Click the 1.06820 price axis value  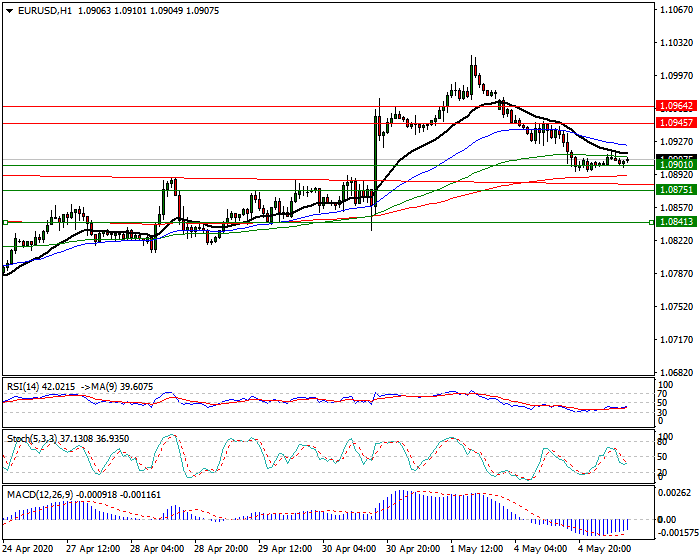(676, 372)
